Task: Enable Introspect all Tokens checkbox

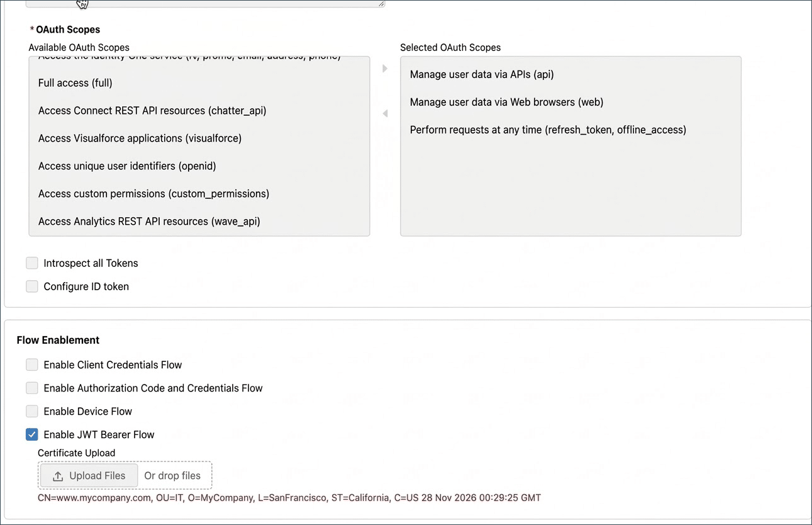Action: [x=32, y=263]
